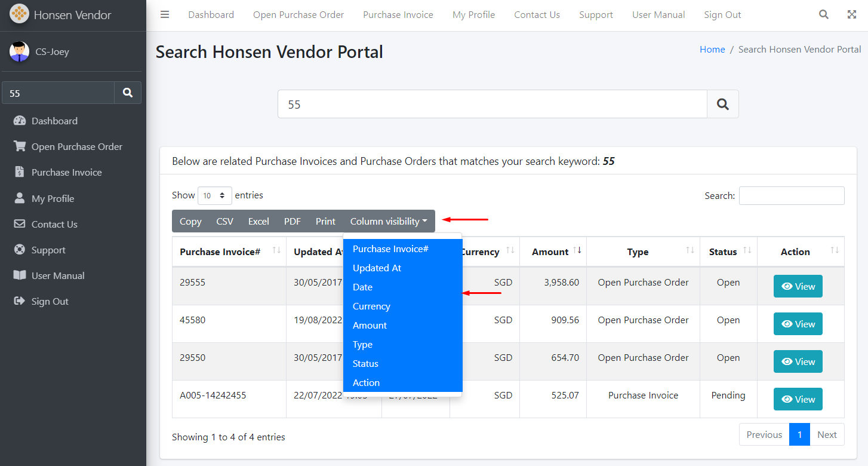Open Open Purchase Order in sidebar
The width and height of the screenshot is (868, 466).
click(76, 147)
